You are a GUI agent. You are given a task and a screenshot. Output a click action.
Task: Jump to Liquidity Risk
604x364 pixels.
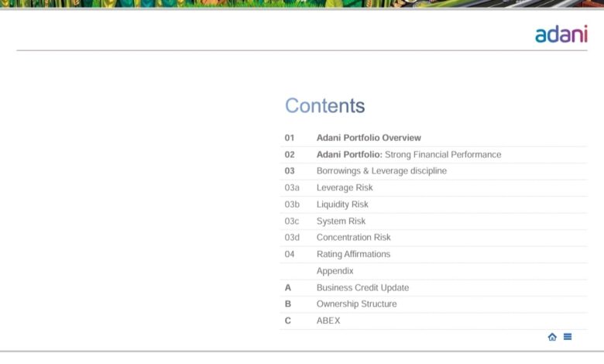342,204
